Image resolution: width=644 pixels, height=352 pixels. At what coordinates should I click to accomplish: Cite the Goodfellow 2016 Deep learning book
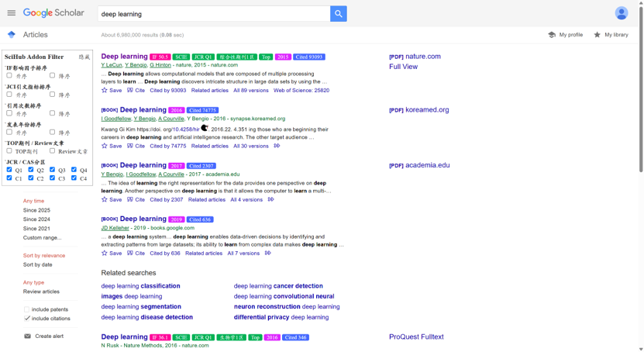[x=136, y=146]
